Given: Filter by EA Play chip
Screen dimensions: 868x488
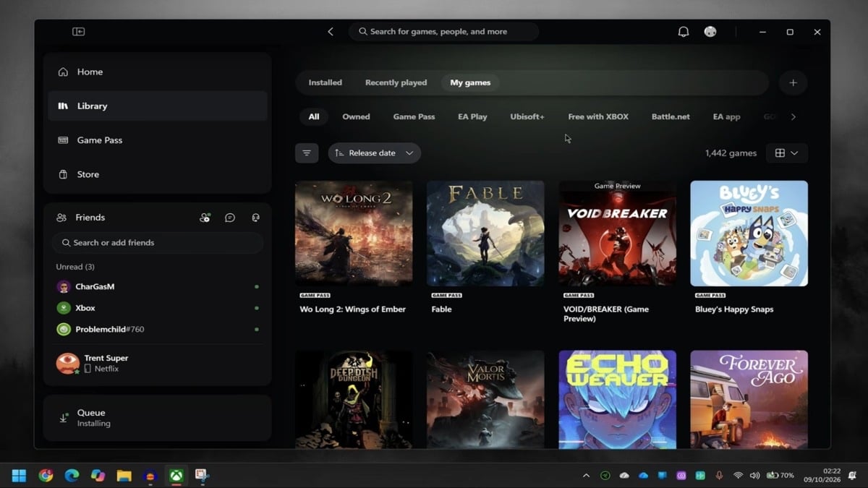Looking at the screenshot, I should click(x=472, y=116).
